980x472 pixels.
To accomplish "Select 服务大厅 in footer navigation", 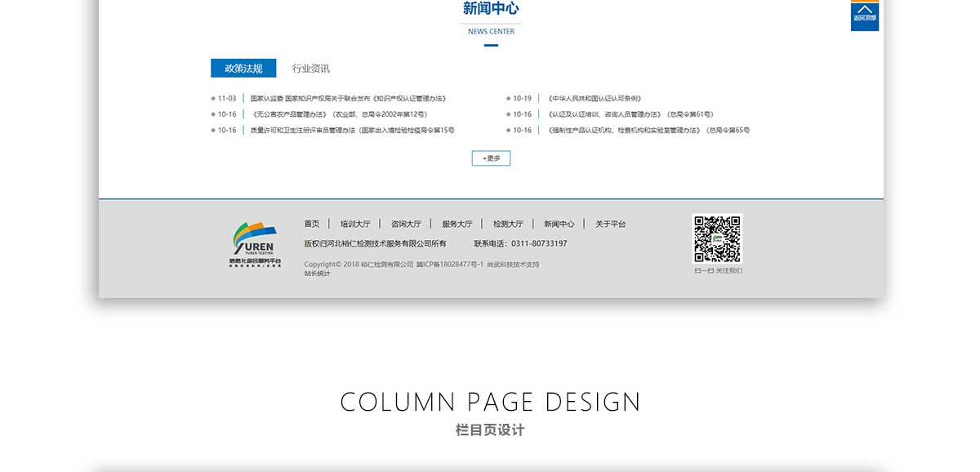I will [457, 224].
